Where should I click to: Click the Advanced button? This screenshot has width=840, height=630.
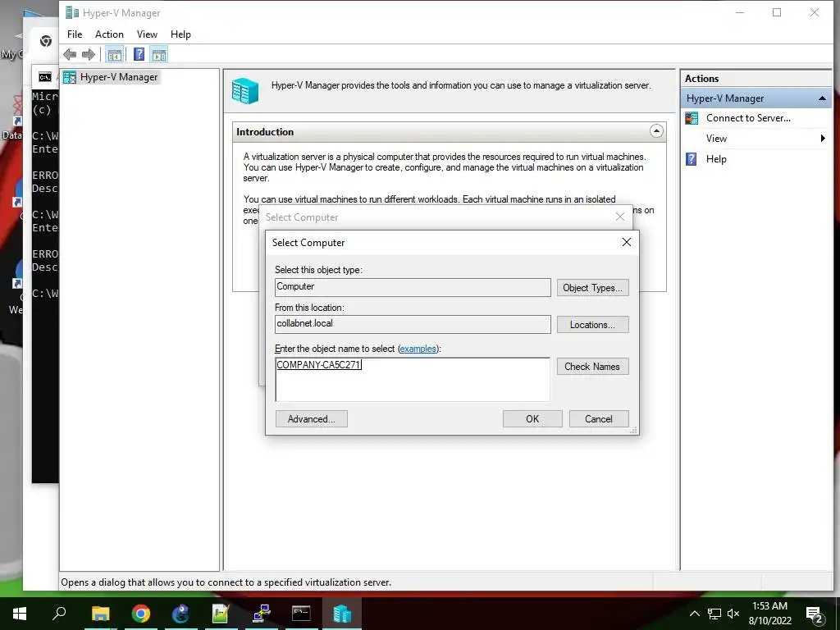(x=311, y=419)
